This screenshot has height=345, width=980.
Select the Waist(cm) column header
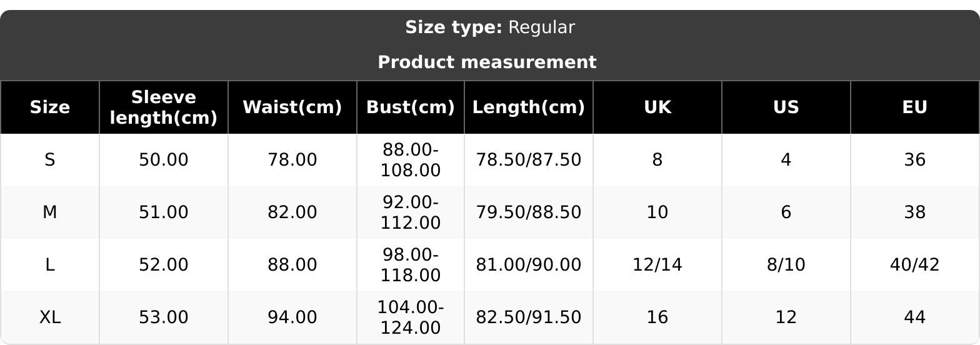292,107
